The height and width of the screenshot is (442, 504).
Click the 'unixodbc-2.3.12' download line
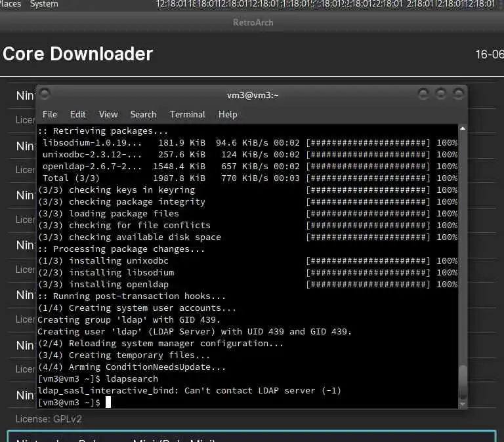point(250,155)
